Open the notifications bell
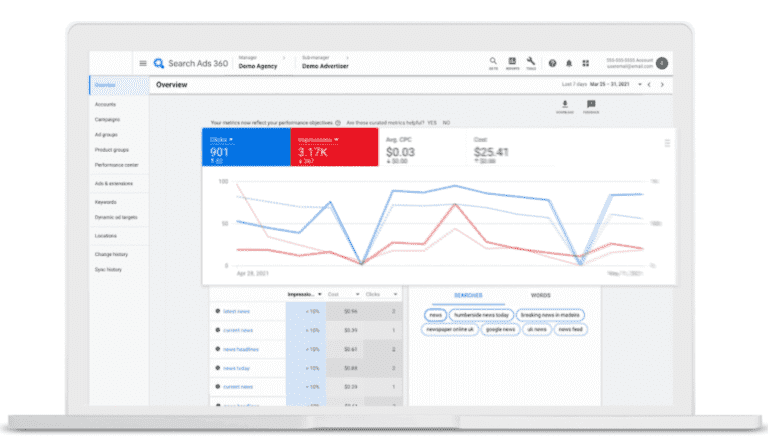The height and width of the screenshot is (438, 768). 569,63
